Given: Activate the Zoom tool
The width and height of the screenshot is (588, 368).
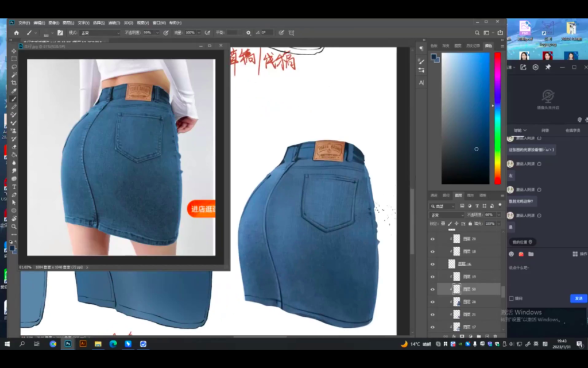Looking at the screenshot, I should click(x=14, y=227).
